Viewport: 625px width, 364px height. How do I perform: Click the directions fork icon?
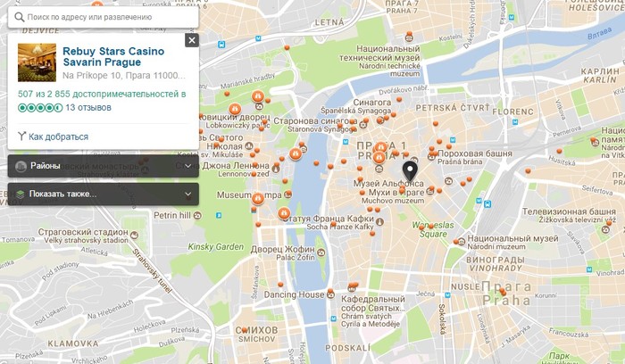click(x=22, y=136)
